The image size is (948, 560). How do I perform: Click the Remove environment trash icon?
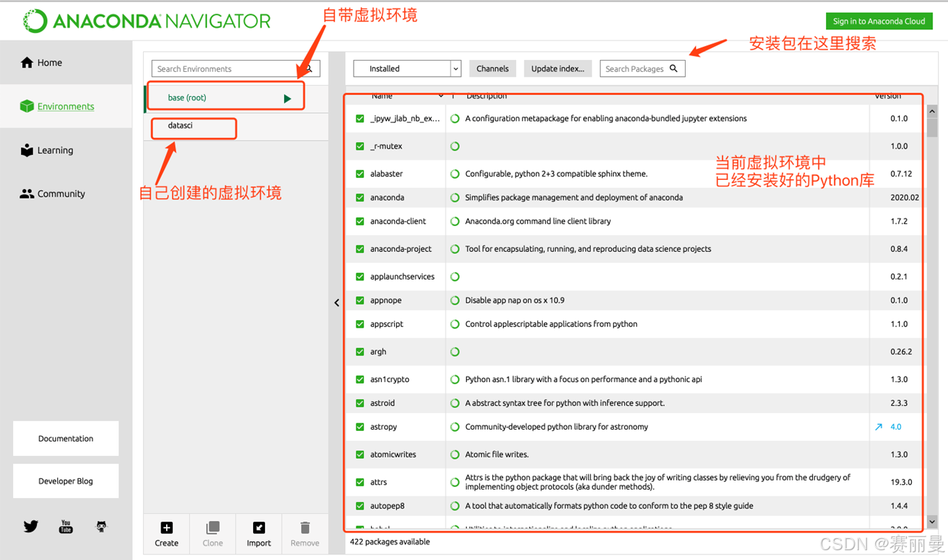(x=305, y=528)
